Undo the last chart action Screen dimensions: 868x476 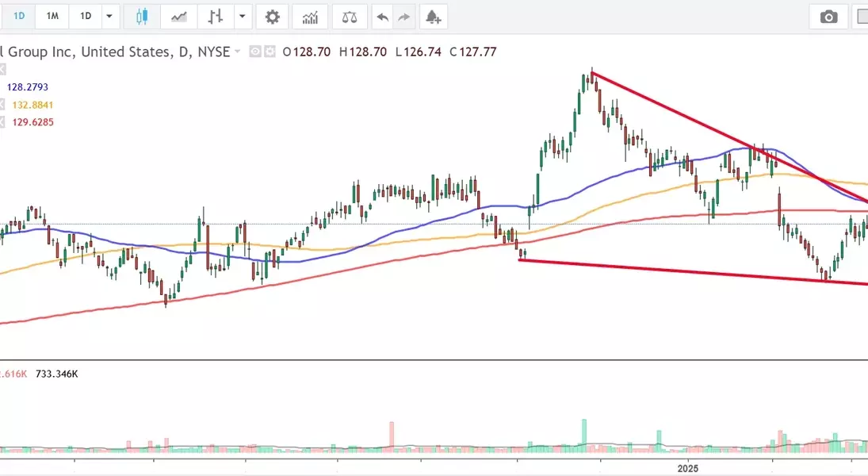(x=384, y=17)
